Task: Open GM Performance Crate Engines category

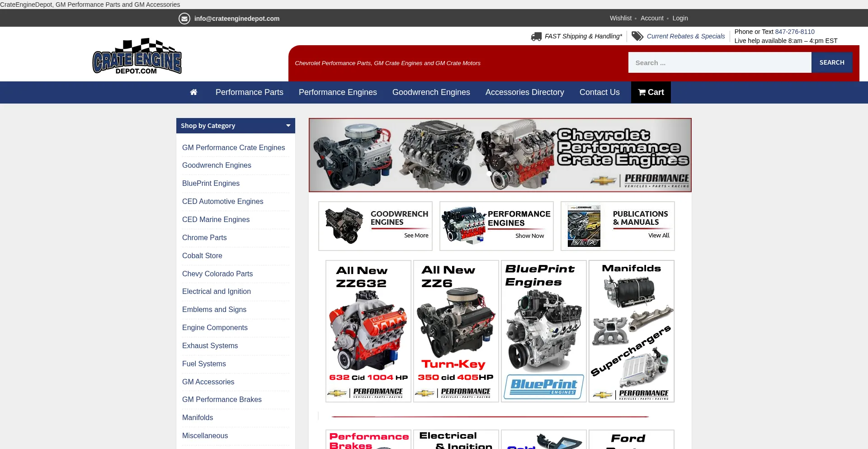Action: [233, 148]
